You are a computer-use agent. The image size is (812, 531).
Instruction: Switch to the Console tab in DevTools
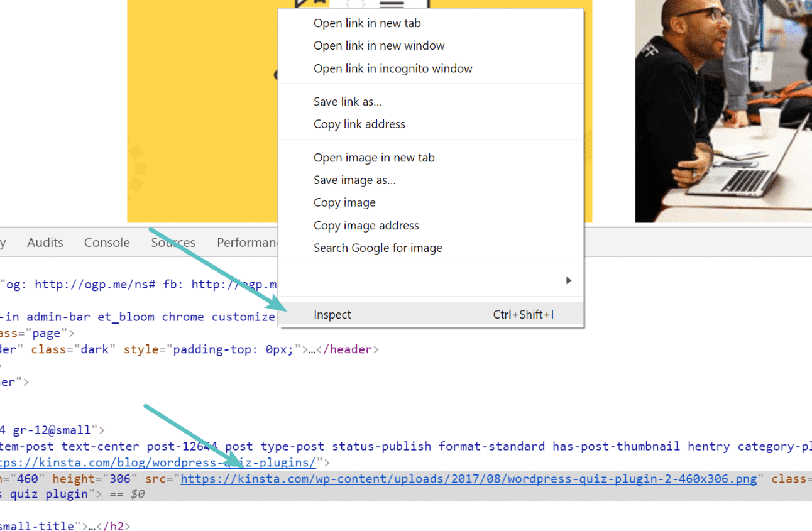point(106,242)
